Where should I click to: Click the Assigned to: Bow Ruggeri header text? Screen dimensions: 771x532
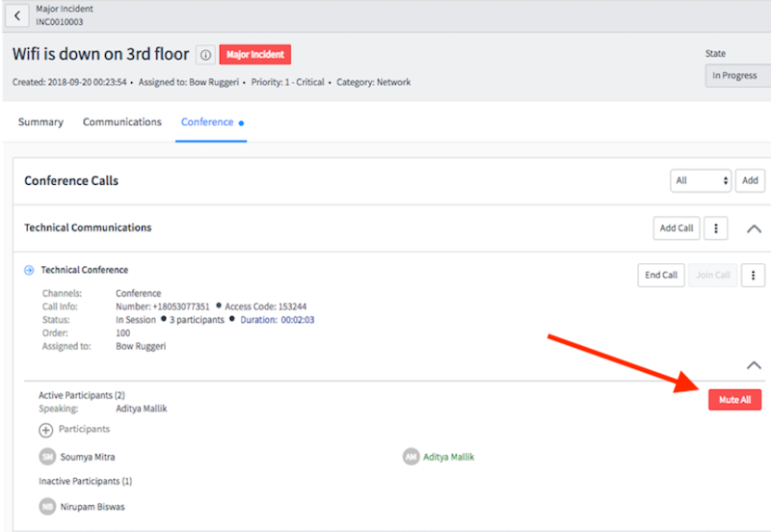point(189,82)
